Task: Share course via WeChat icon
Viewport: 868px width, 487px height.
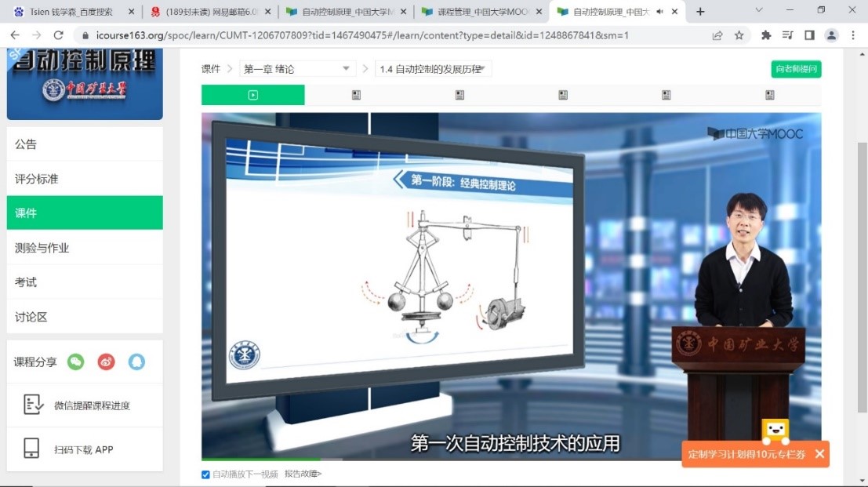Action: click(x=75, y=362)
